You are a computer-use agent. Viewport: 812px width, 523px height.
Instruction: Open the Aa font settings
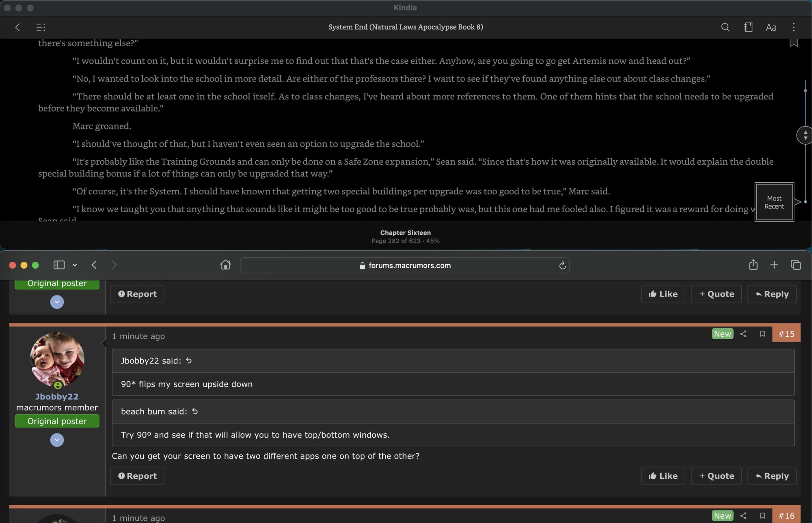(771, 27)
